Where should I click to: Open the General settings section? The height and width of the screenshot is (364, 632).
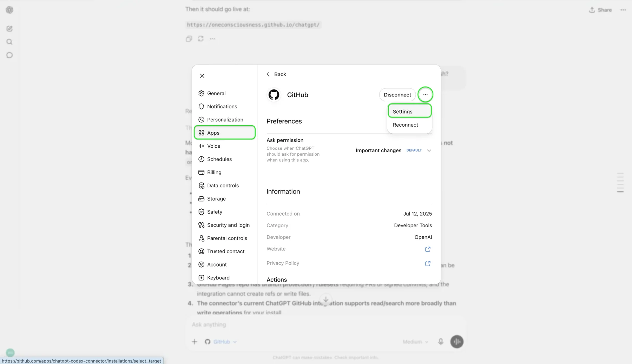pyautogui.click(x=225, y=93)
